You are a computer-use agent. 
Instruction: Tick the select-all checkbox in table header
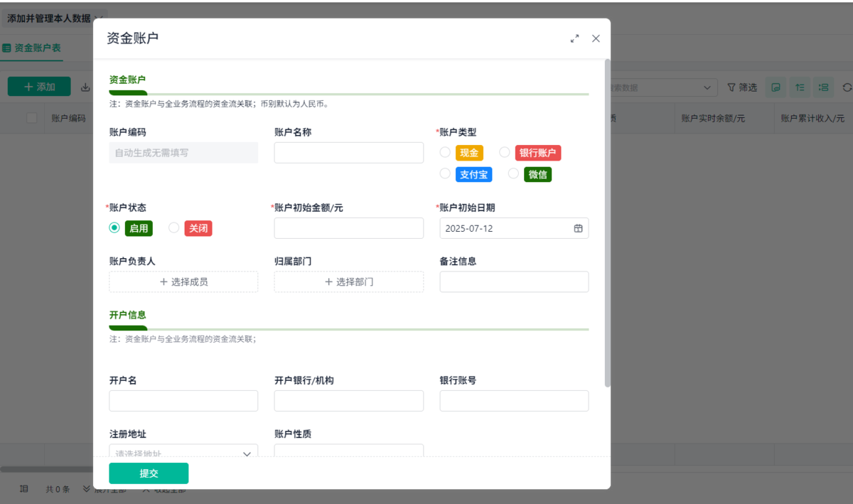pyautogui.click(x=32, y=118)
